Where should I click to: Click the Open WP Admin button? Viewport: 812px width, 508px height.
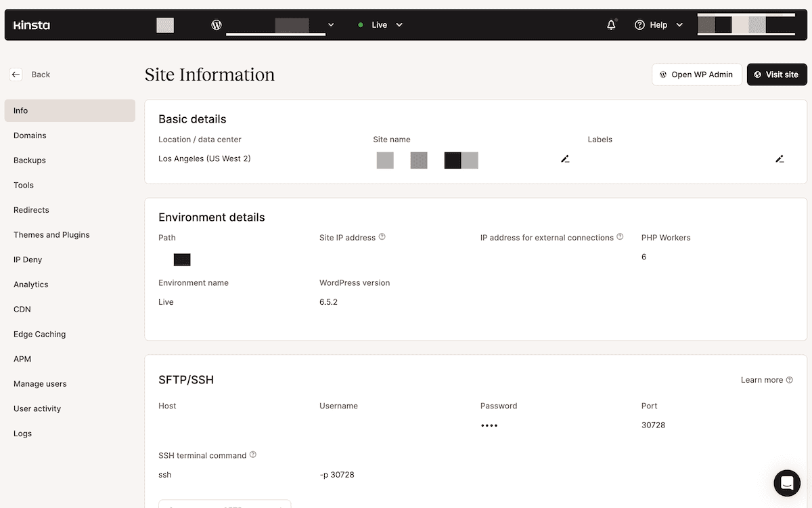pos(696,75)
